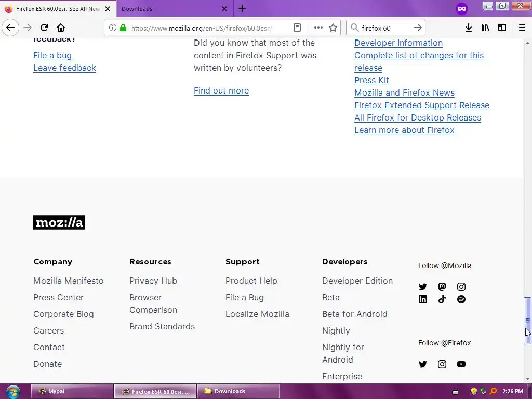Open Press Center footer link
The width and height of the screenshot is (532, 399).
click(x=58, y=298)
